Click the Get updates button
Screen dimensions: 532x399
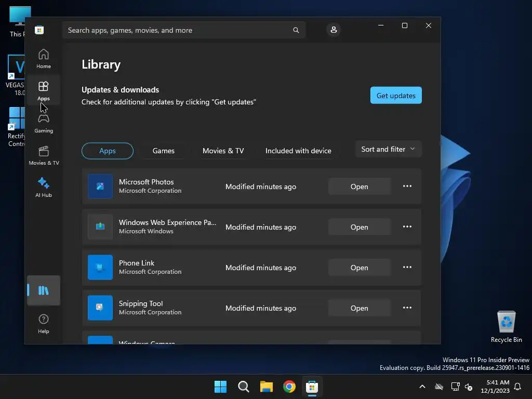[x=396, y=96]
